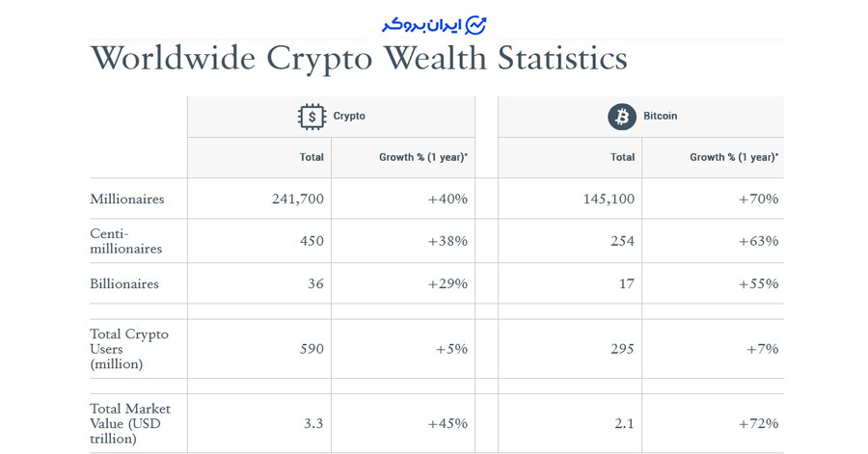
Task: Click the Total Market Value row label
Action: pos(129,423)
